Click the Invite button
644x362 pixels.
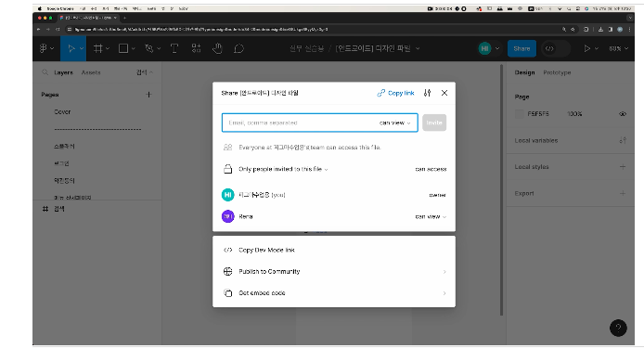pyautogui.click(x=434, y=123)
